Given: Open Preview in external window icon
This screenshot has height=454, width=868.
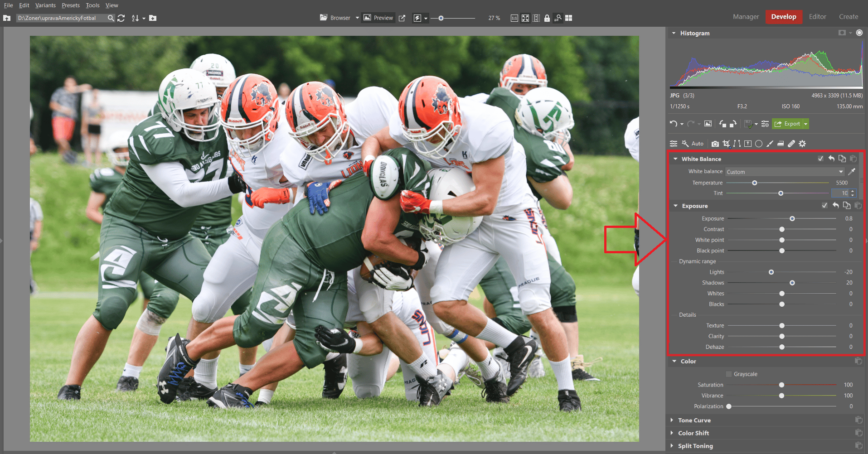Looking at the screenshot, I should point(402,18).
